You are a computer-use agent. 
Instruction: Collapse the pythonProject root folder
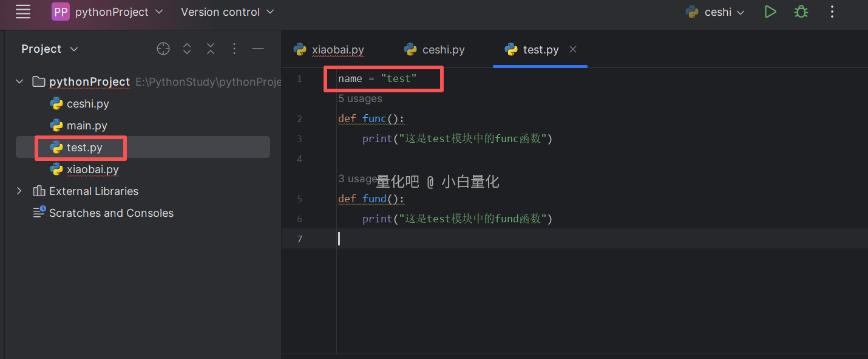pyautogui.click(x=19, y=81)
